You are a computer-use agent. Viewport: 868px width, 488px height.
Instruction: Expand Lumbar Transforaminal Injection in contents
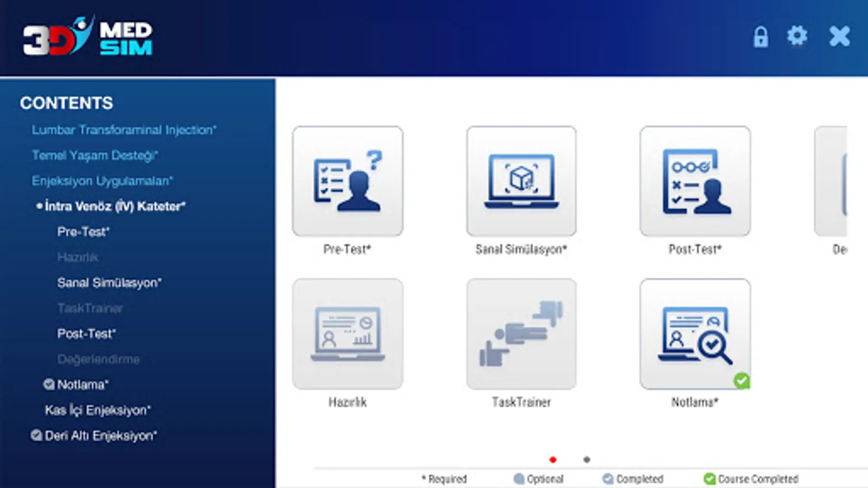(124, 130)
